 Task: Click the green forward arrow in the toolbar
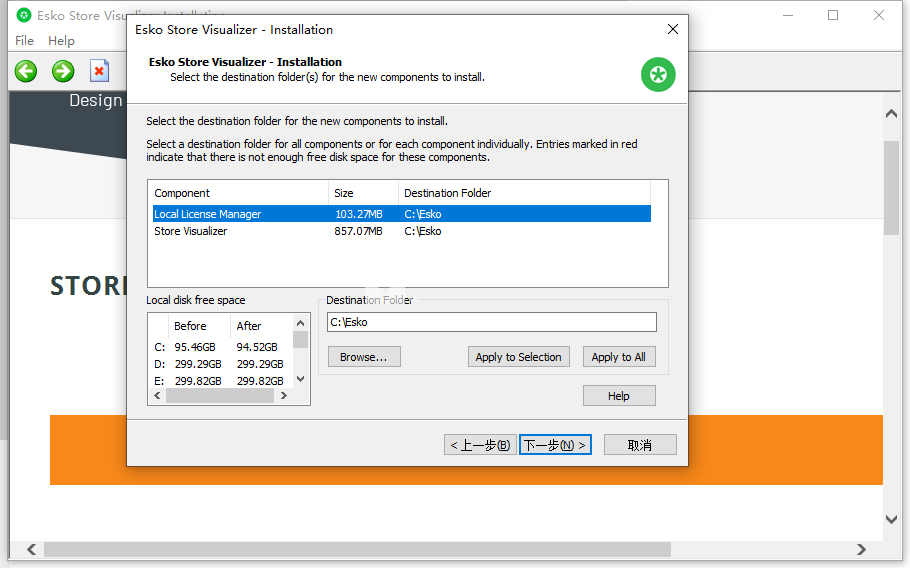[x=63, y=71]
